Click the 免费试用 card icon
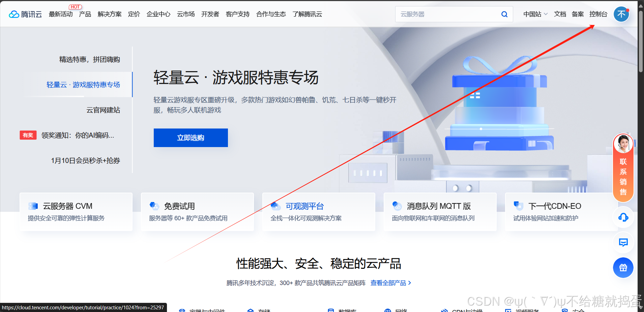This screenshot has height=312, width=644. (154, 206)
